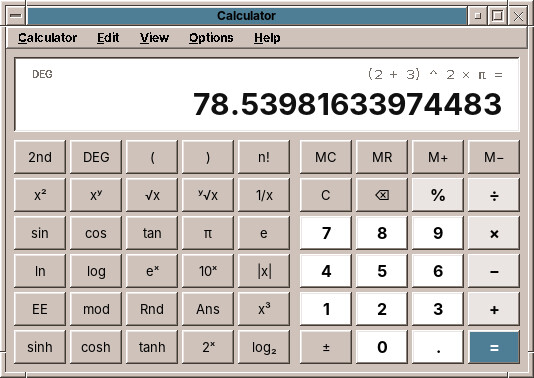This screenshot has width=534, height=378.
Task: Toggle the DEG angle mode button
Action: click(96, 157)
